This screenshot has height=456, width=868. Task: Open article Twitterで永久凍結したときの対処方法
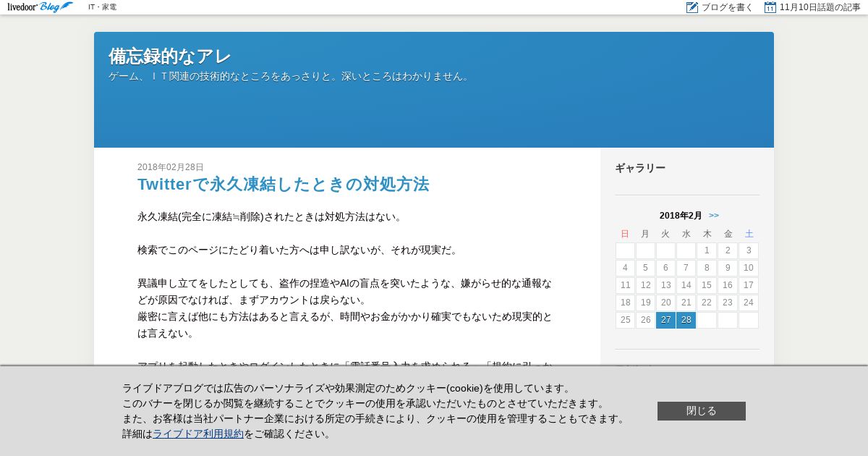[284, 185]
